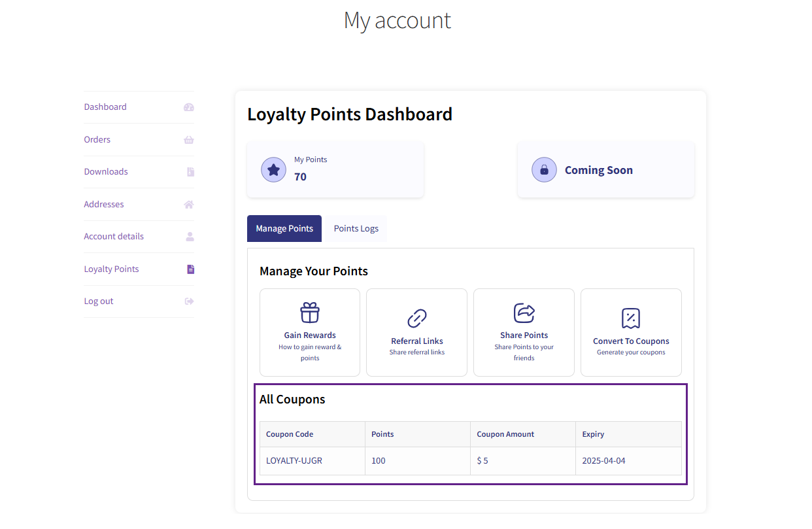Click 'How to gain reward & points' text
Screen dimensions: 812x529
(x=310, y=352)
